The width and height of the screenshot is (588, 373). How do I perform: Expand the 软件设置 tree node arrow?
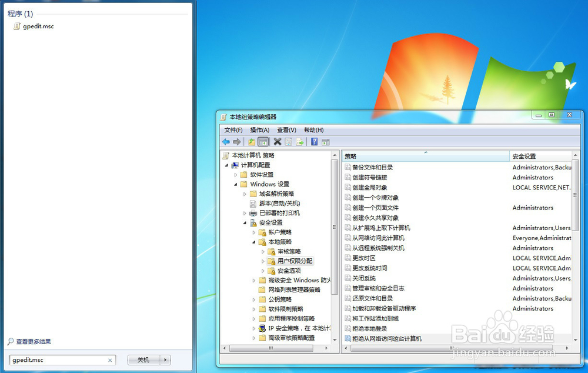[236, 175]
